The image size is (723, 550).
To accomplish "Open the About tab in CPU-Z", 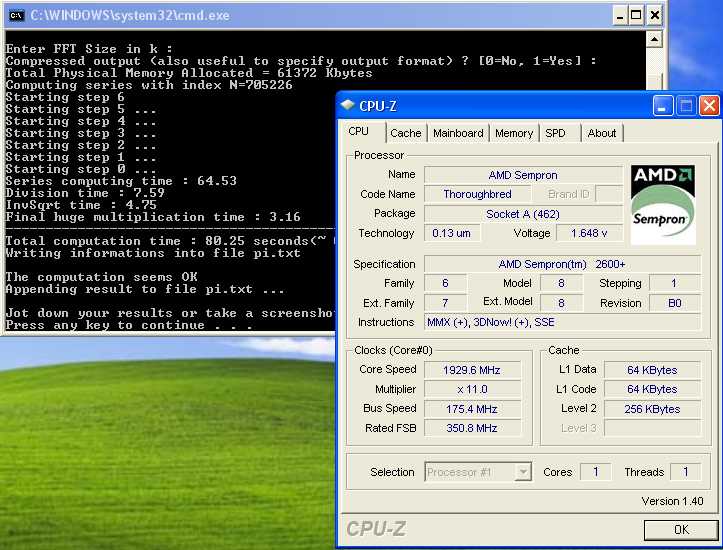I will (602, 133).
